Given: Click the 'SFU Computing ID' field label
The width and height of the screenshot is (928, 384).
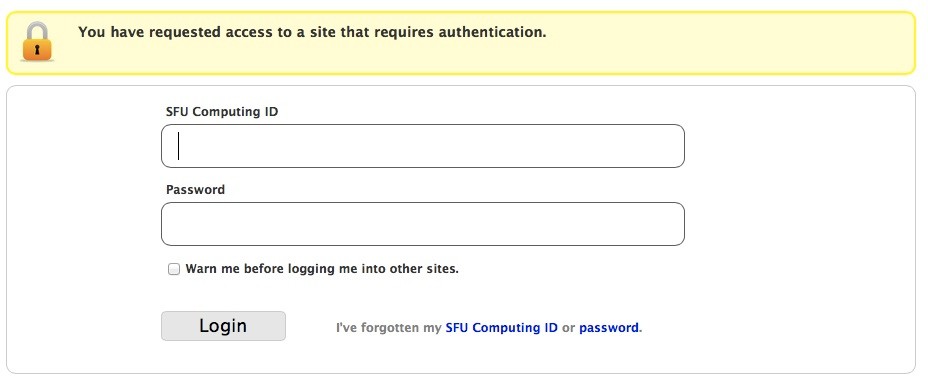Looking at the screenshot, I should point(222,112).
